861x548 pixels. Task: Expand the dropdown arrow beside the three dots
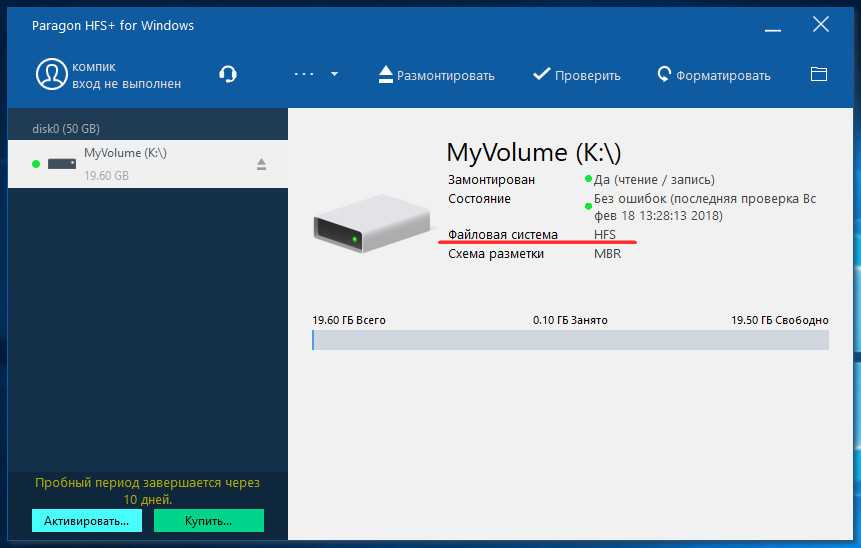pyautogui.click(x=334, y=75)
